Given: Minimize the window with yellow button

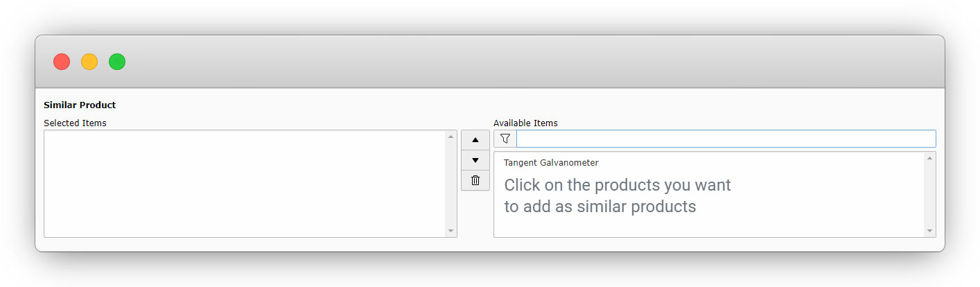Looking at the screenshot, I should (89, 62).
